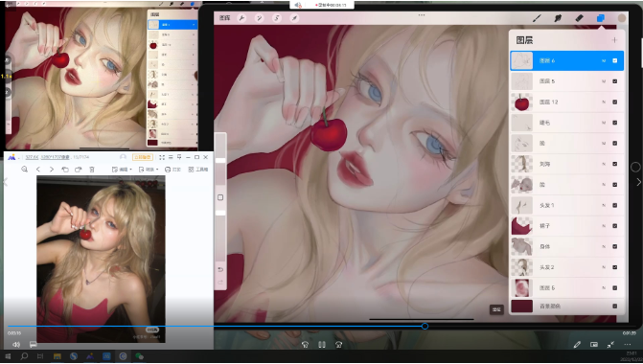
Task: Toggle visibility of layer 图层 12
Action: [x=614, y=102]
